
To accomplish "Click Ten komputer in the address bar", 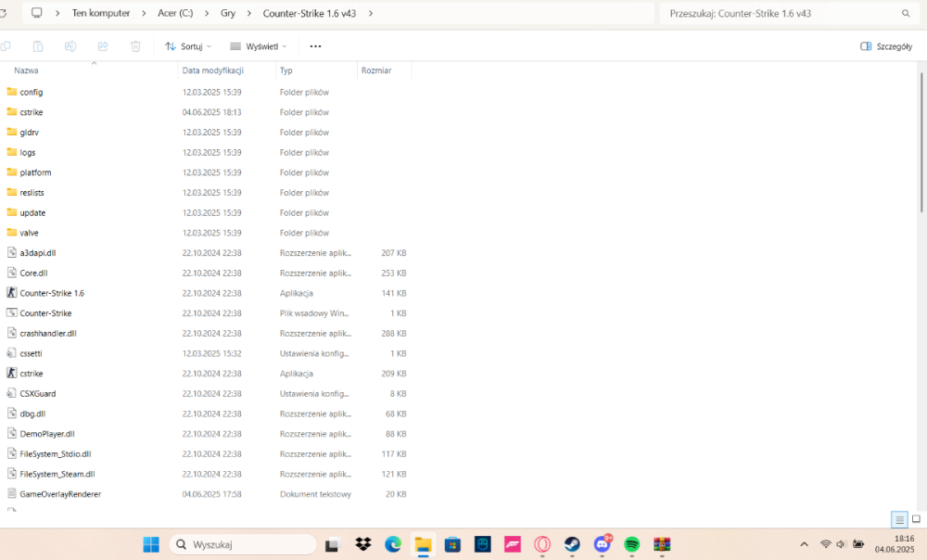I will point(100,13).
